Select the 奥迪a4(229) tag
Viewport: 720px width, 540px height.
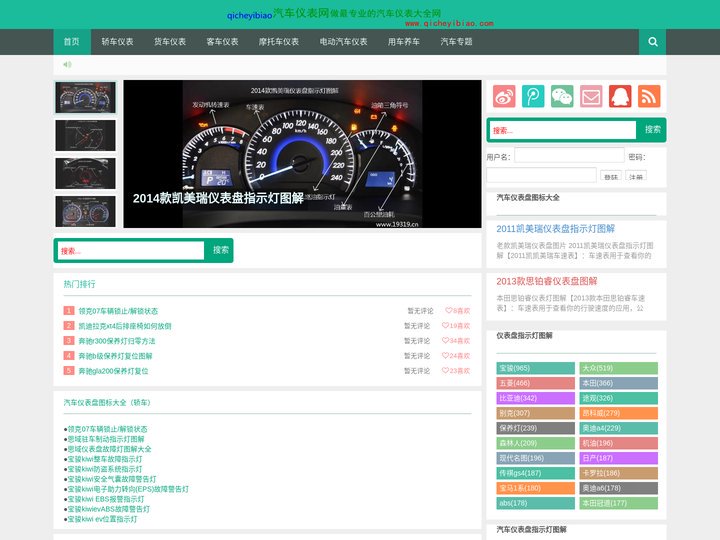pos(619,428)
